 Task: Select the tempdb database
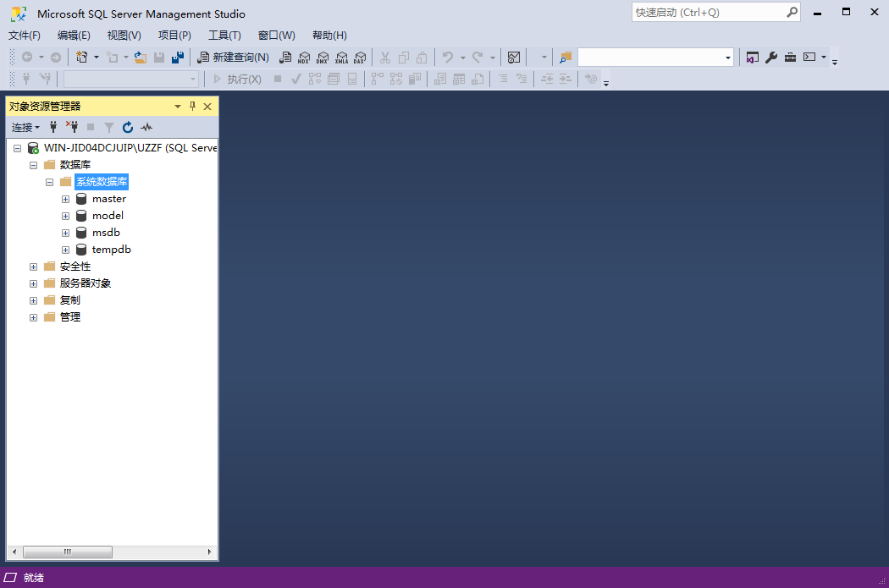[111, 250]
